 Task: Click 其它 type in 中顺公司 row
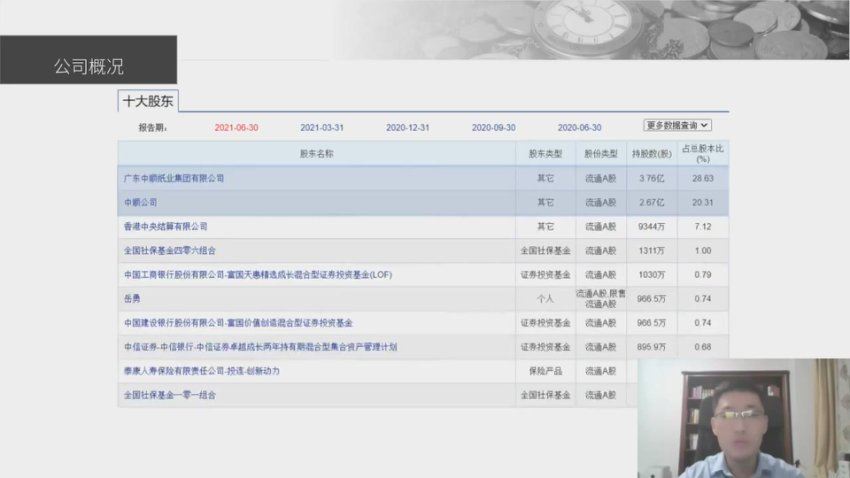coord(545,202)
